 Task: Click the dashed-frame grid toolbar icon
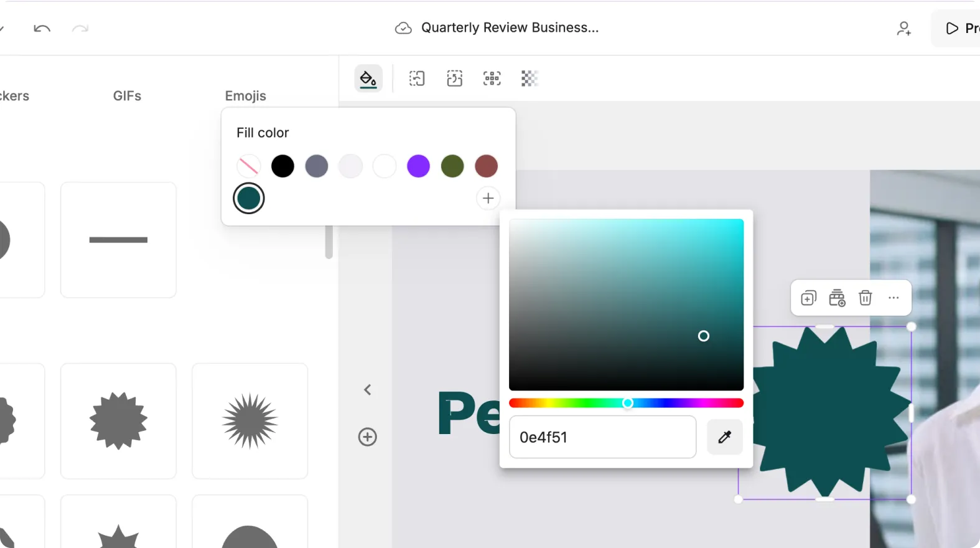point(492,78)
